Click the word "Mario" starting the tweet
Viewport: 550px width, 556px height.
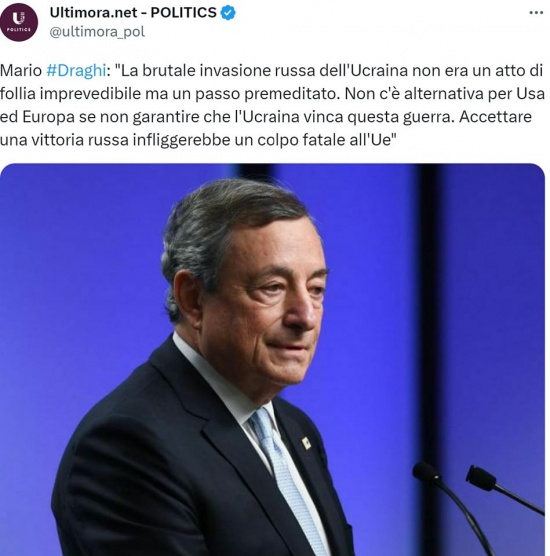21,71
